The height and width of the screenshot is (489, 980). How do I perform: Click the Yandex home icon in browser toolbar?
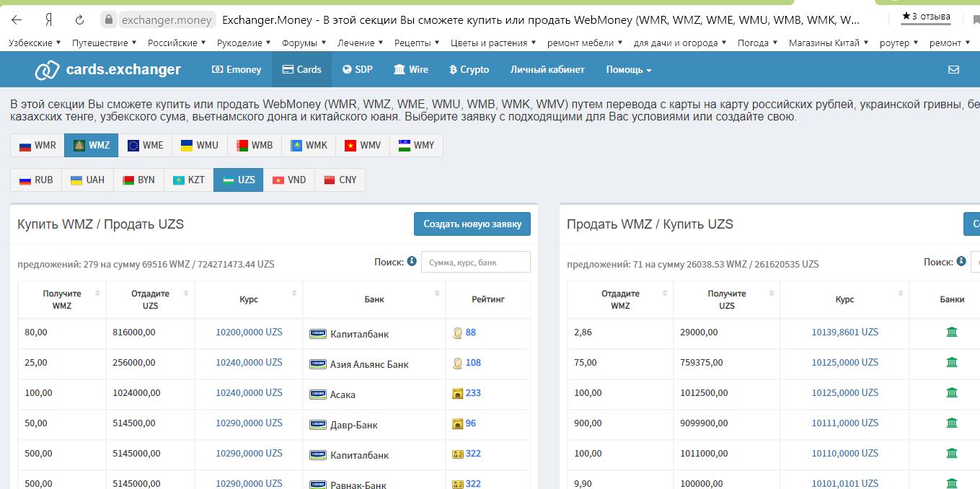tap(48, 19)
